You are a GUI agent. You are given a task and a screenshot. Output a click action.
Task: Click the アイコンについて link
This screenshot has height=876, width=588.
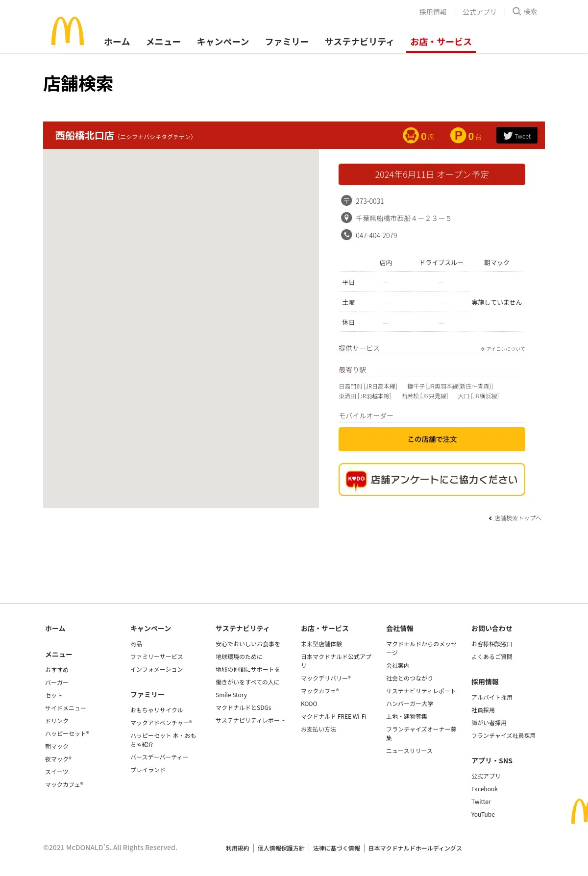[x=503, y=349]
